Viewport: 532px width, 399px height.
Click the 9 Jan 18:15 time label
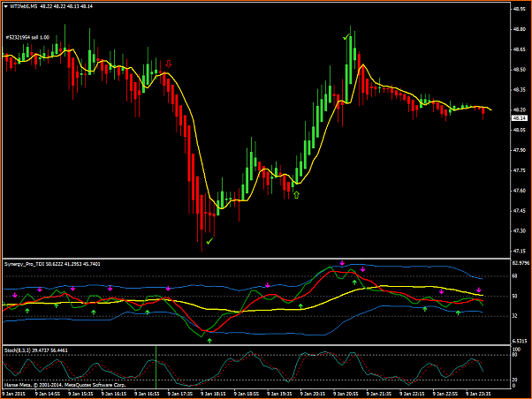pos(213,394)
